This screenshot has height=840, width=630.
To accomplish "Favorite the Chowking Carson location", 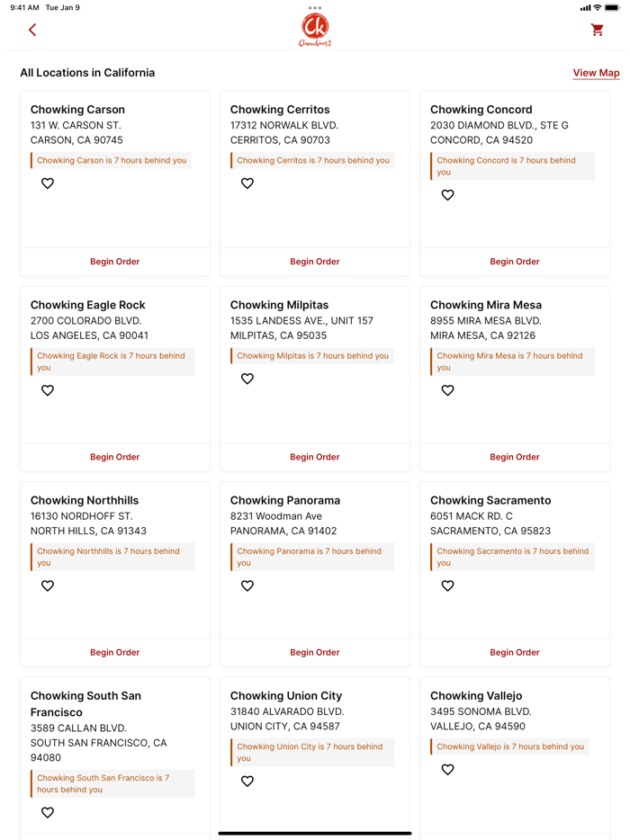I will pyautogui.click(x=47, y=183).
